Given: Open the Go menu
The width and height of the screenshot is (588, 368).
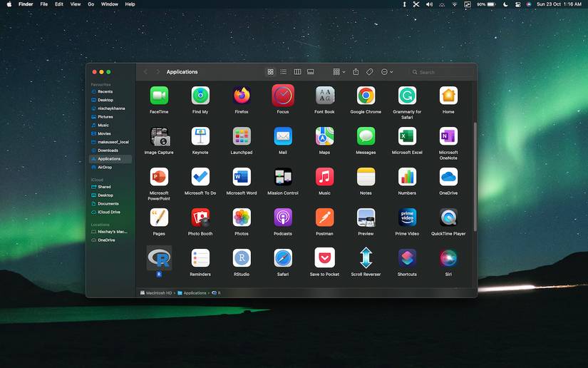Looking at the screenshot, I should [x=91, y=4].
